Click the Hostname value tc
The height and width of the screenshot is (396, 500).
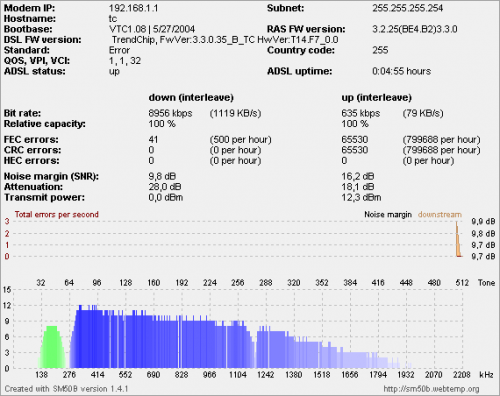tap(113, 19)
